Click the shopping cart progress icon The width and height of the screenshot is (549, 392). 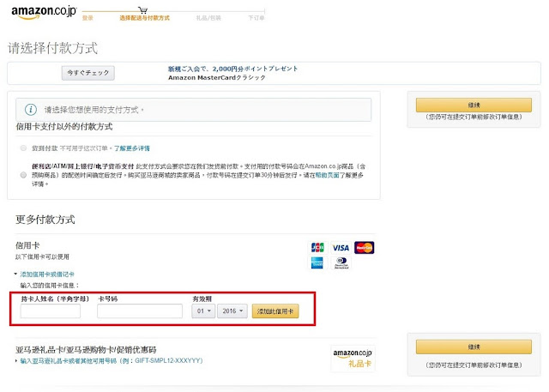(x=143, y=9)
